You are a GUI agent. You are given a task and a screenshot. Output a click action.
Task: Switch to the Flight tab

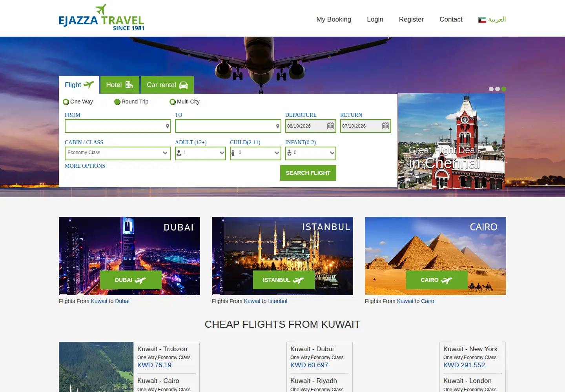[79, 85]
